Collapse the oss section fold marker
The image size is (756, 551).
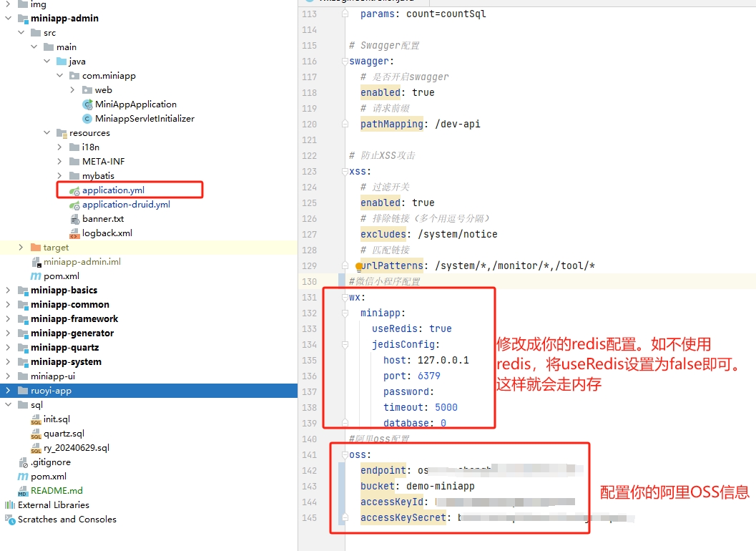(345, 454)
